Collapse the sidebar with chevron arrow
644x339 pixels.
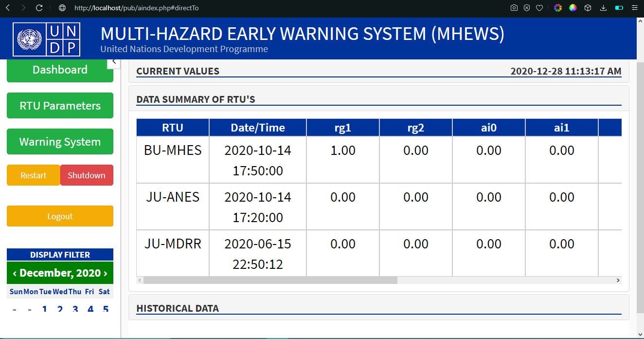tap(114, 61)
